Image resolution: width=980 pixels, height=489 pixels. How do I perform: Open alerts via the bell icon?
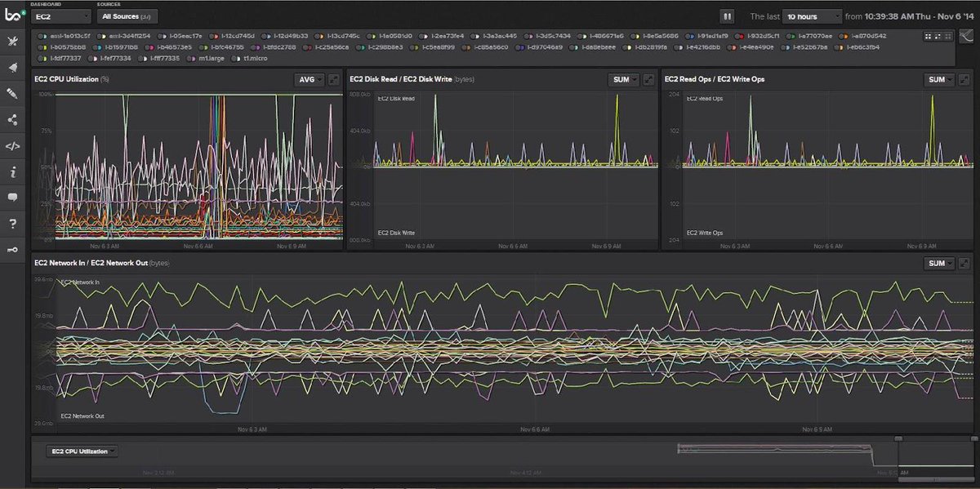(x=13, y=67)
